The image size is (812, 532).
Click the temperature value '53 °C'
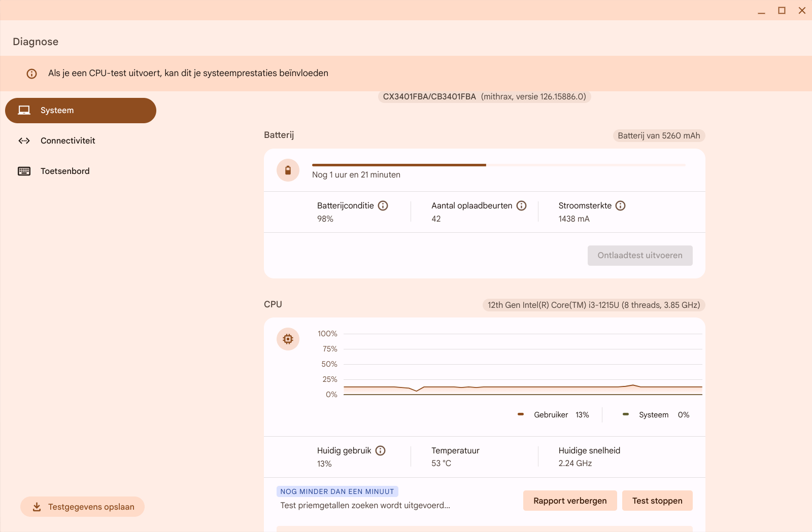tap(441, 463)
